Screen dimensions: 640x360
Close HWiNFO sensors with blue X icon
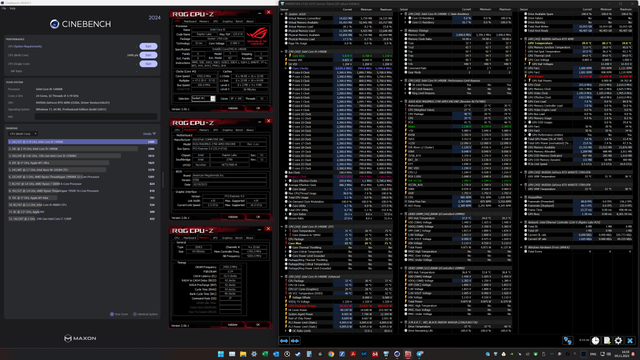(630, 340)
